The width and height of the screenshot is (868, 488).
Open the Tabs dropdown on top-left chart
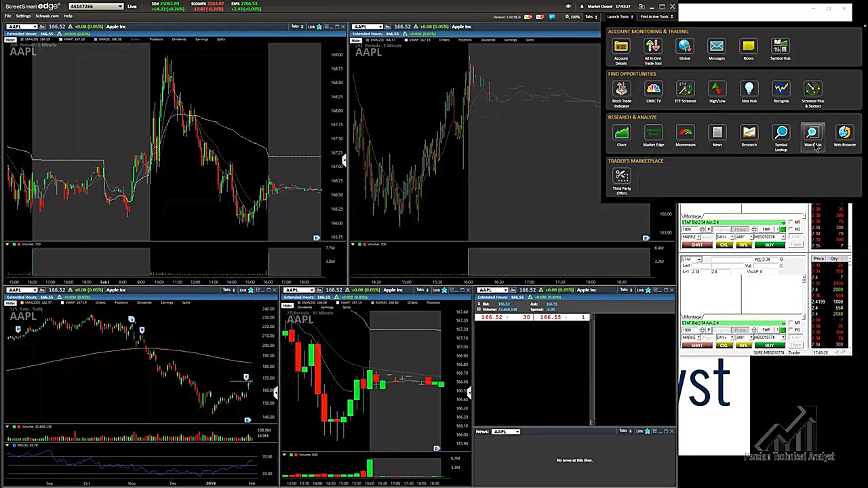[x=298, y=26]
